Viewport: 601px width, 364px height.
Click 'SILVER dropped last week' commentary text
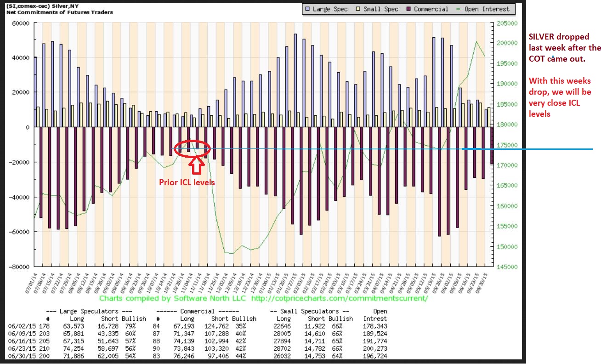(x=565, y=47)
